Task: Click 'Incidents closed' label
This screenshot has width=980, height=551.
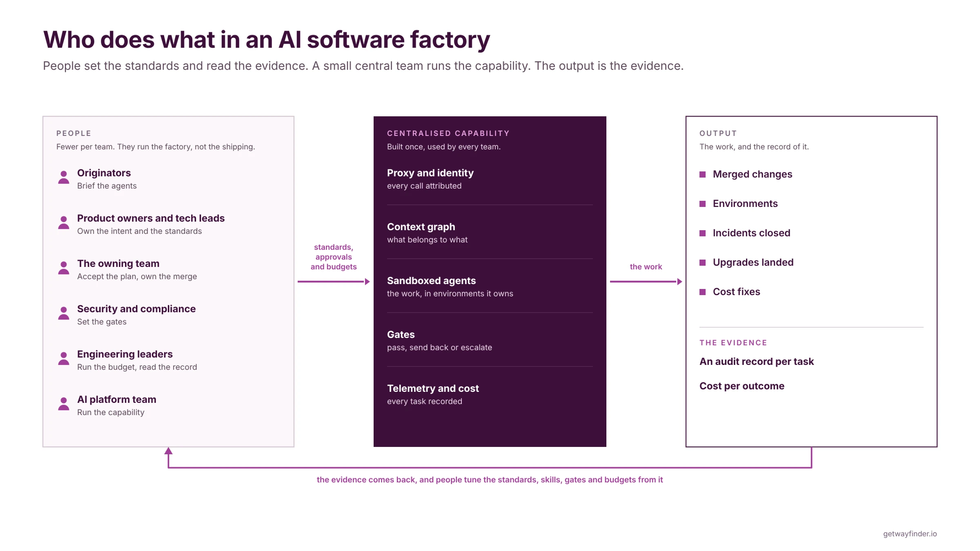Action: pyautogui.click(x=752, y=233)
